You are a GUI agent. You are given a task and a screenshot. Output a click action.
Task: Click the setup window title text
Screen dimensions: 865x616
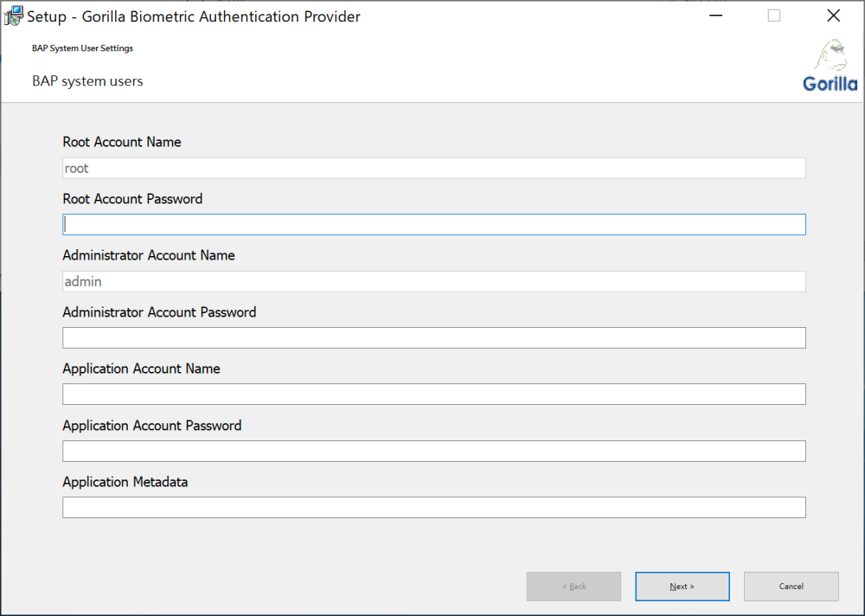pos(192,16)
